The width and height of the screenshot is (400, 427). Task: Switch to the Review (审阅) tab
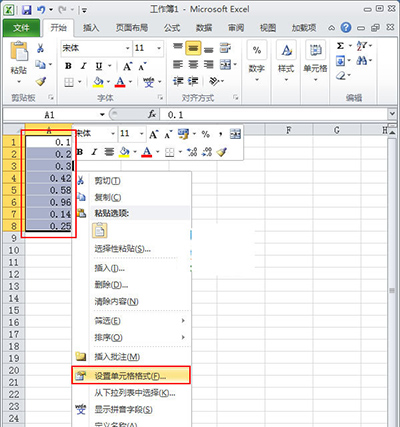pyautogui.click(x=236, y=28)
